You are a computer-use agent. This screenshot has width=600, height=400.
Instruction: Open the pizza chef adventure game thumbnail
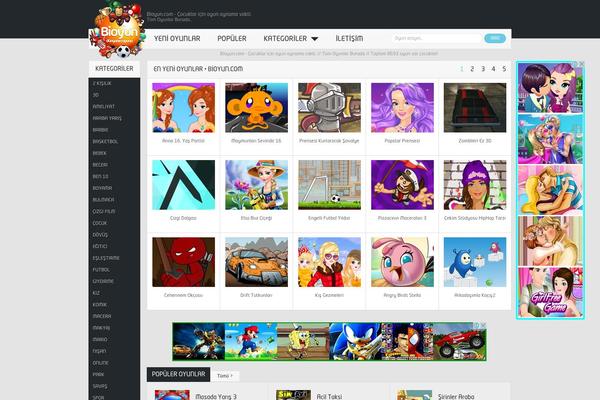coord(402,185)
